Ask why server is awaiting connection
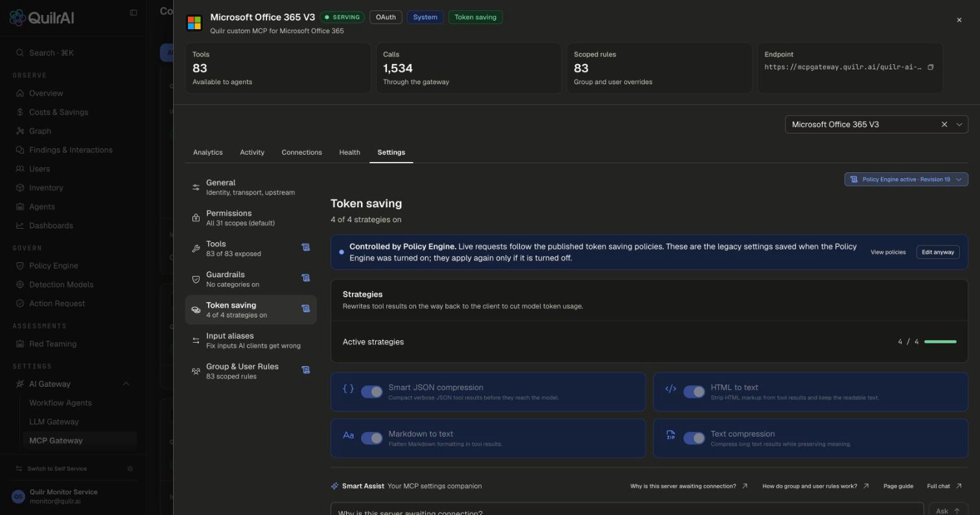The height and width of the screenshot is (515, 980). click(689, 486)
